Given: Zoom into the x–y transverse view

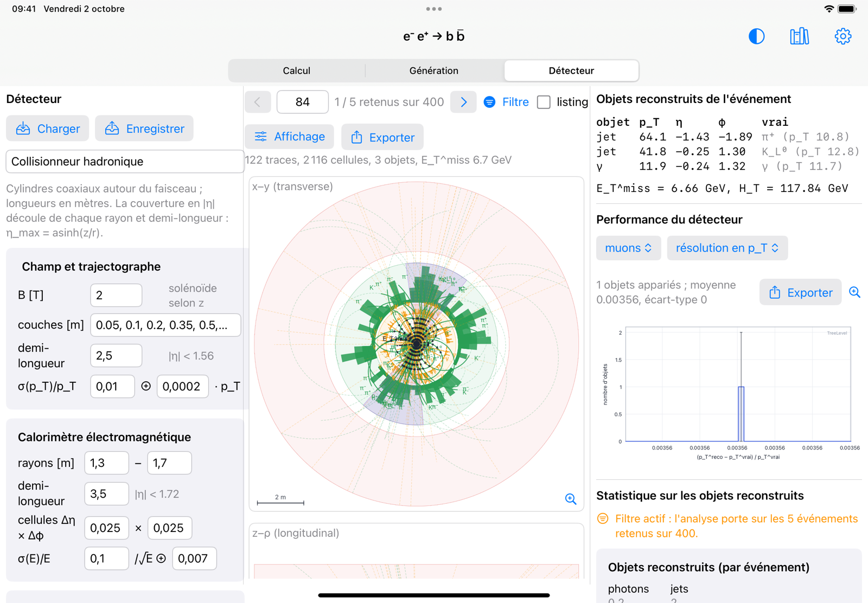Looking at the screenshot, I should pos(571,499).
